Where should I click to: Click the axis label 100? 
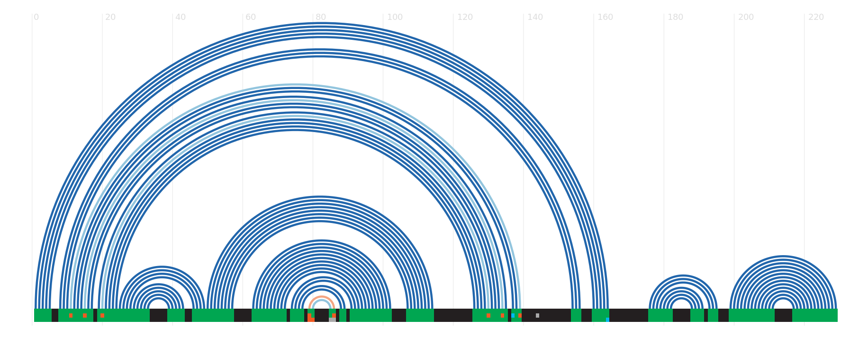click(x=395, y=18)
